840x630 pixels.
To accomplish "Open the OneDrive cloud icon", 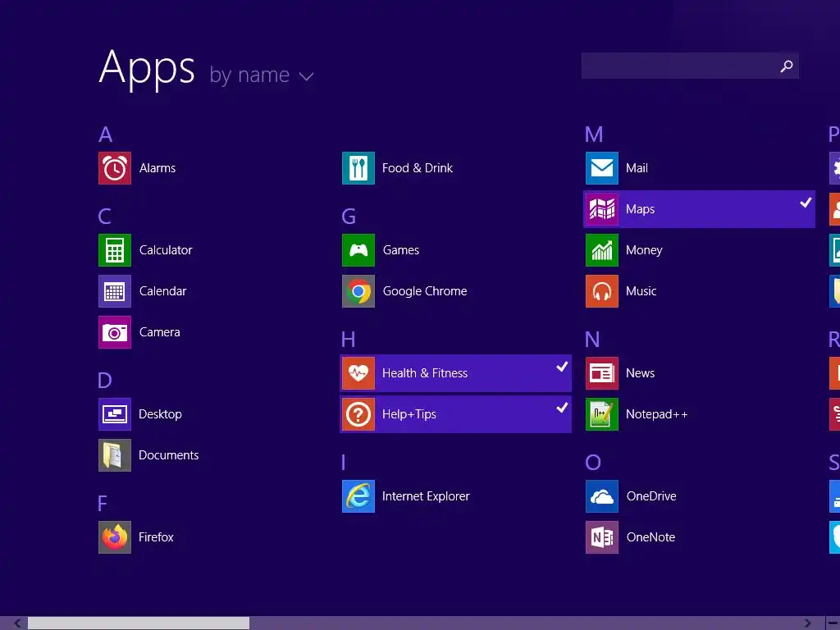I will (602, 496).
